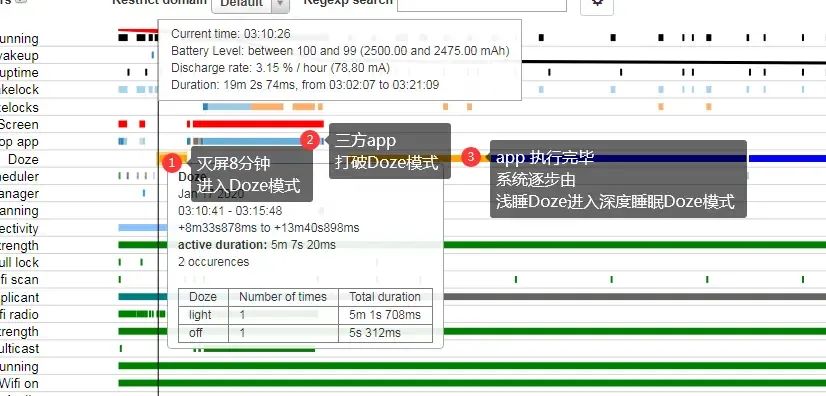
Task: Click the Regexp search input field
Action: pyautogui.click(x=481, y=3)
